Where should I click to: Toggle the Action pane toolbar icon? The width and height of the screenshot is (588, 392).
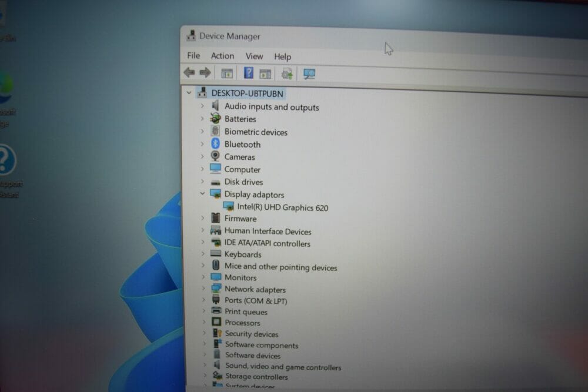pyautogui.click(x=265, y=74)
